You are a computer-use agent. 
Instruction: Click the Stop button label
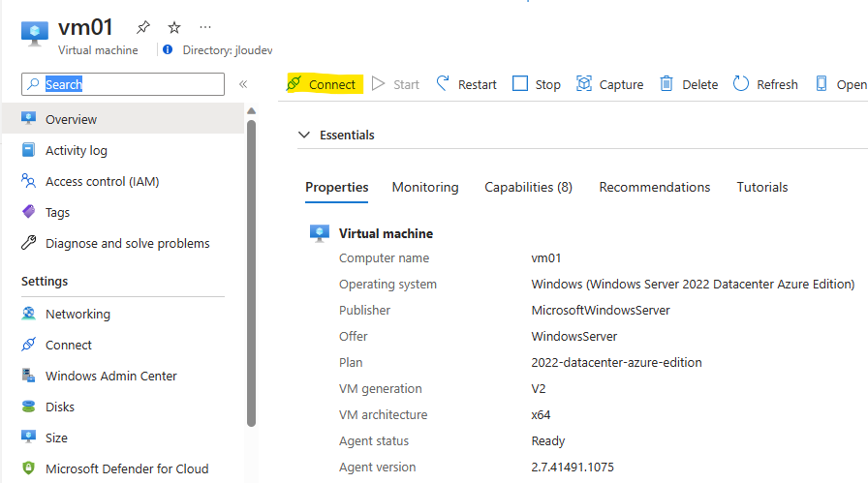(548, 84)
